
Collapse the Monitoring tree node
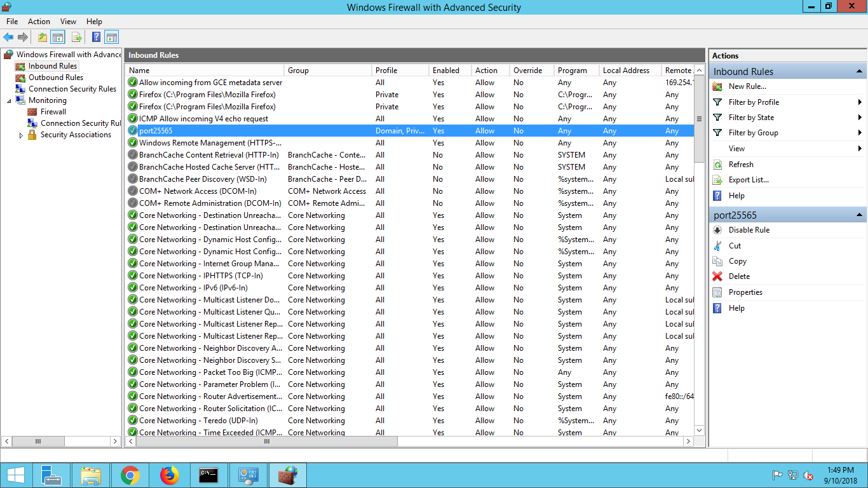pos(9,100)
